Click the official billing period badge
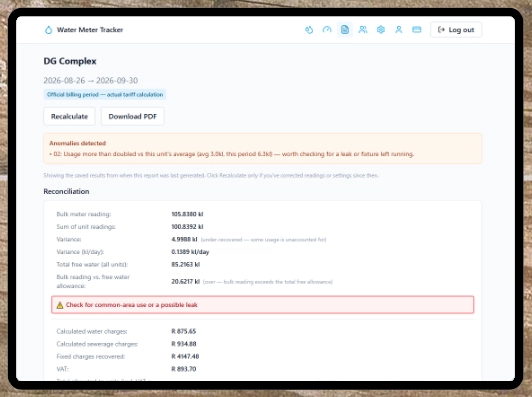 [105, 95]
